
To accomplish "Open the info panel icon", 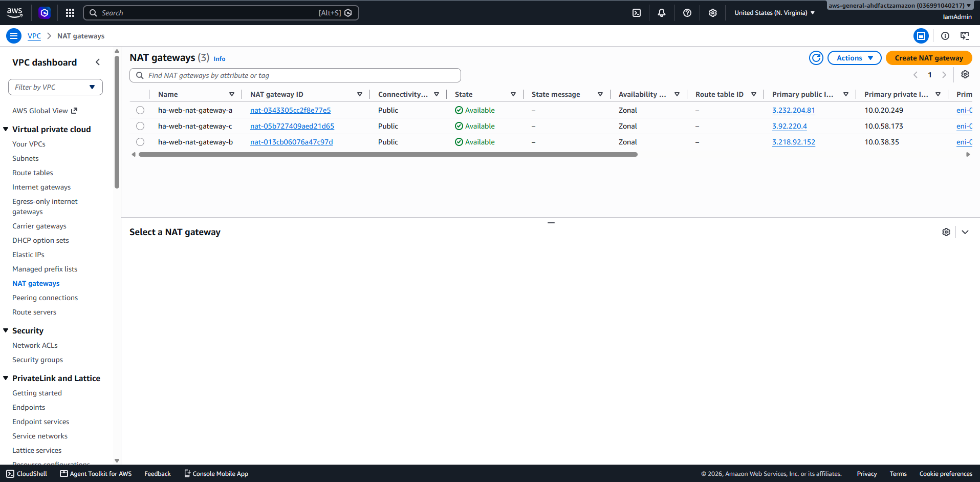I will [x=945, y=36].
